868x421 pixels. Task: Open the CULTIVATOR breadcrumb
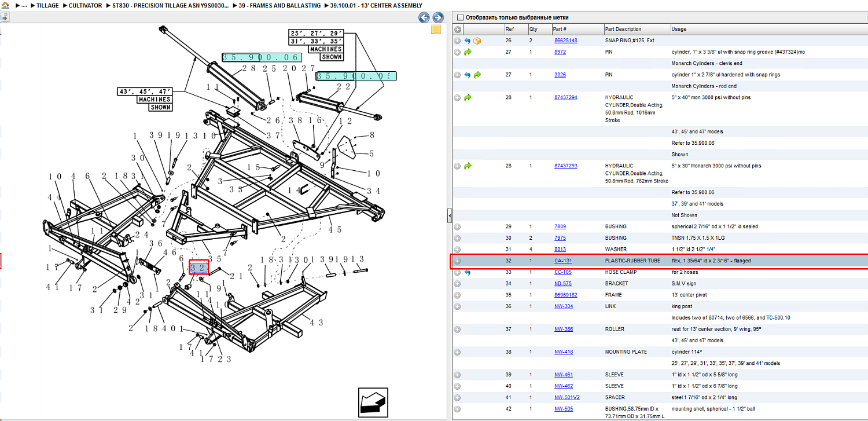(86, 5)
